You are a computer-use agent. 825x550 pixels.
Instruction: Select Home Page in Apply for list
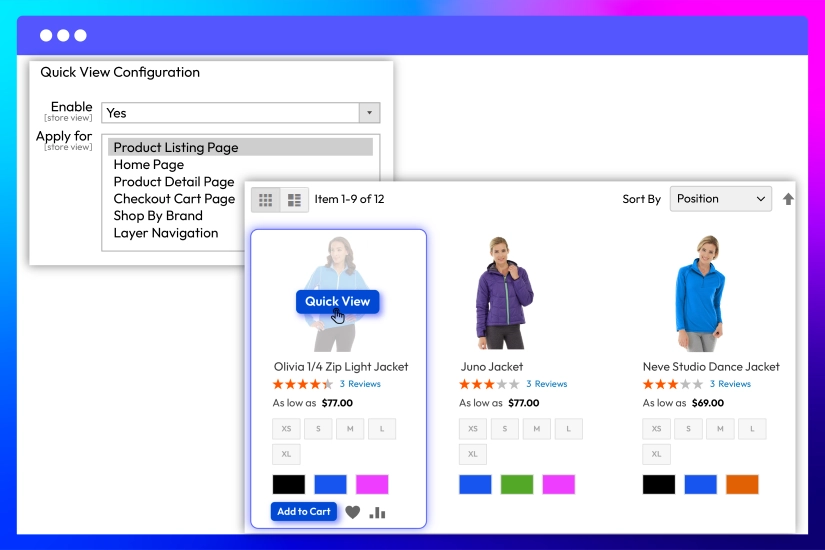coord(149,165)
